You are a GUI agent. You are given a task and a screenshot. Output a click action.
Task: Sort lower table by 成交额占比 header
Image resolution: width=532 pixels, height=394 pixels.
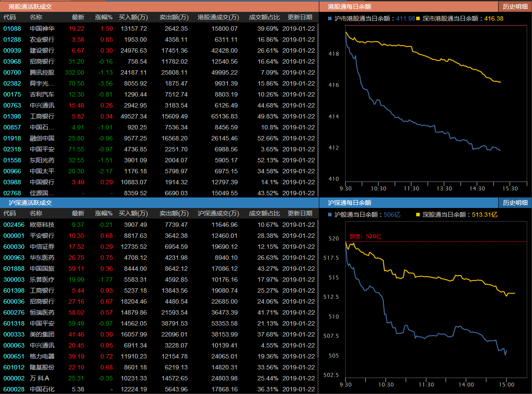(x=264, y=213)
